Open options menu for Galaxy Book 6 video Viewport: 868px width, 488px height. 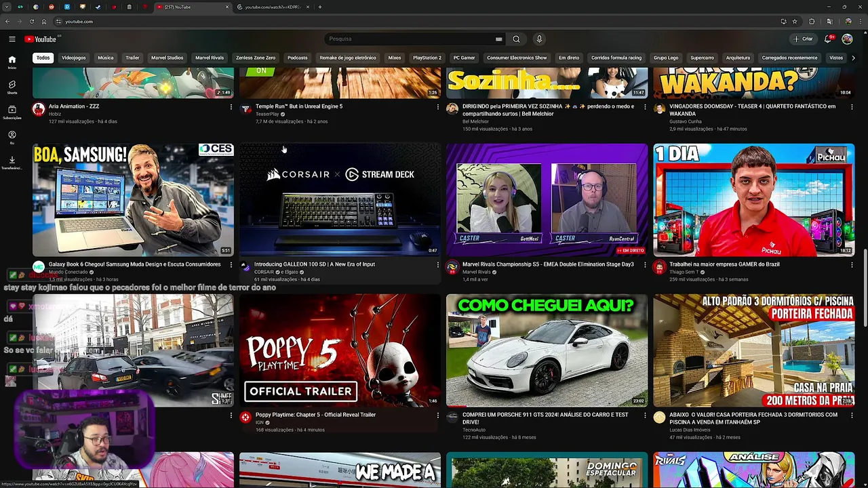tap(231, 265)
